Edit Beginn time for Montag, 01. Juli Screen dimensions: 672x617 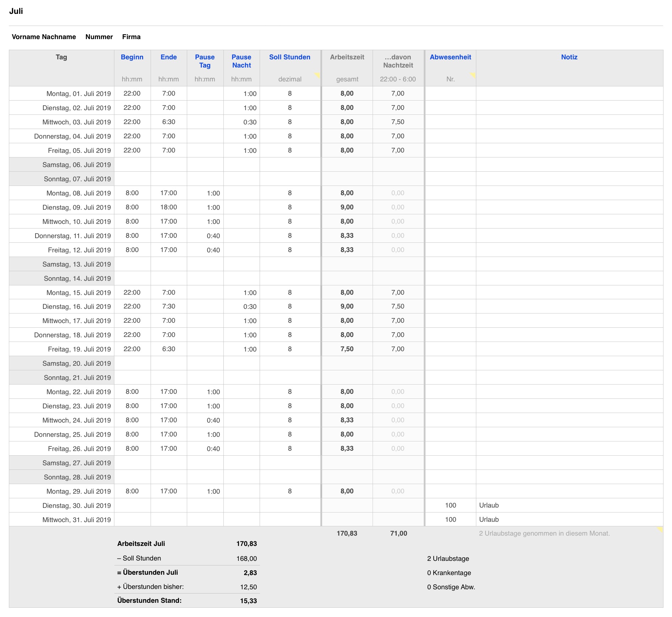coord(132,93)
